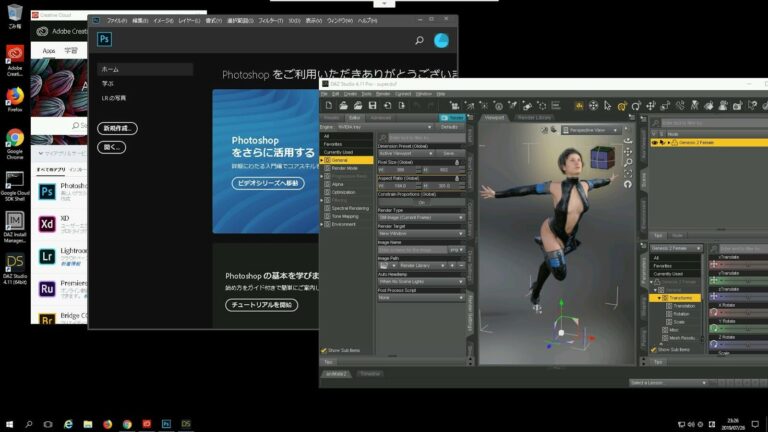Click the New scene icon in DAZ Studio

329,105
